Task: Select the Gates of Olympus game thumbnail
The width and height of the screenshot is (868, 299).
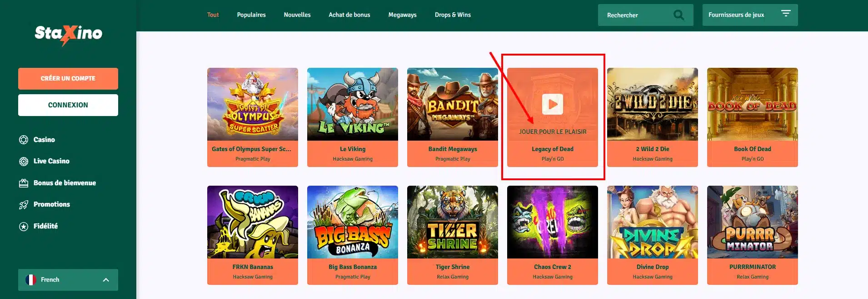Action: 253,104
